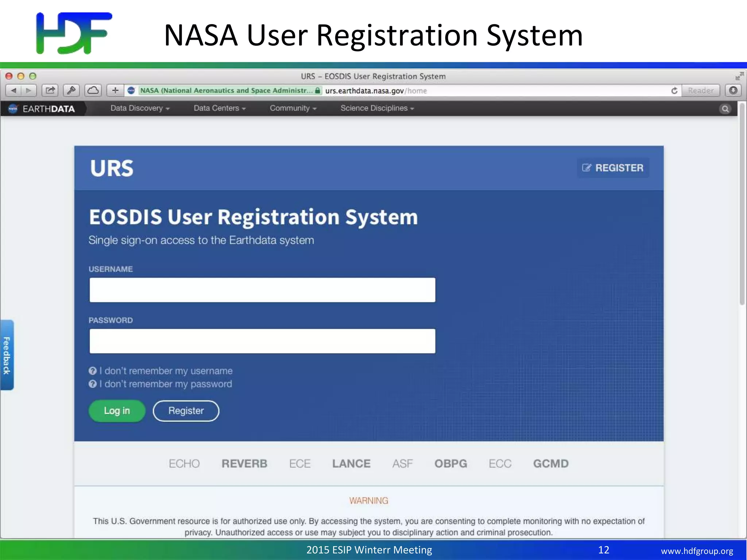This screenshot has height=560, width=747.
Task: Click I don't remember my username link
Action: coord(166,371)
